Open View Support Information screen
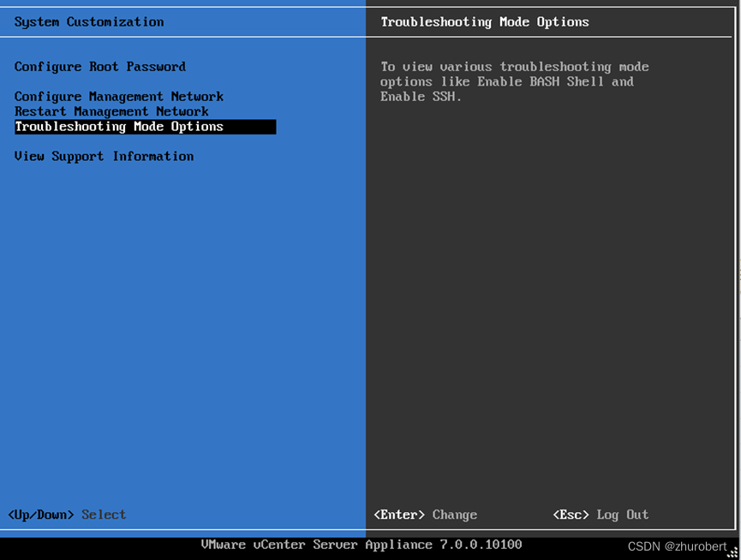Image resolution: width=741 pixels, height=560 pixels. pos(104,156)
